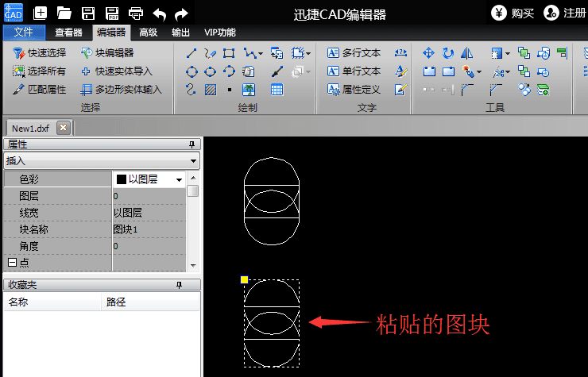Click the 块名称 value field 图块1
The width and height of the screenshot is (588, 377).
point(149,229)
